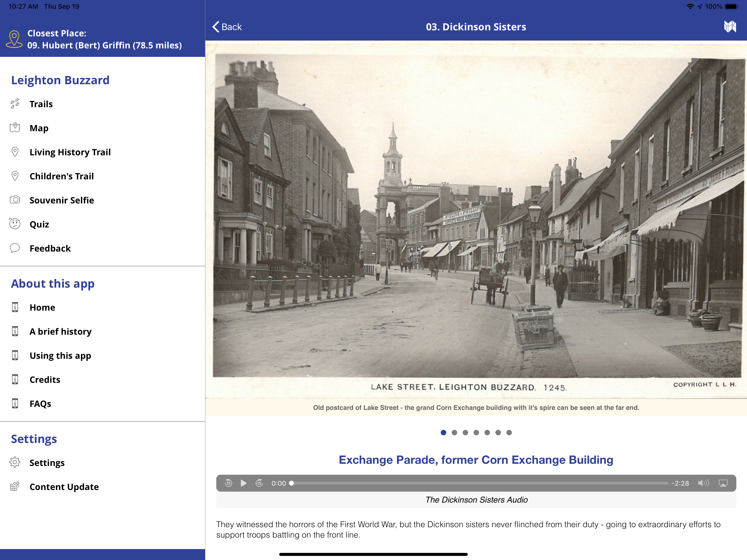Open the Quiz menu item
Screen dimensions: 747x560
39,224
